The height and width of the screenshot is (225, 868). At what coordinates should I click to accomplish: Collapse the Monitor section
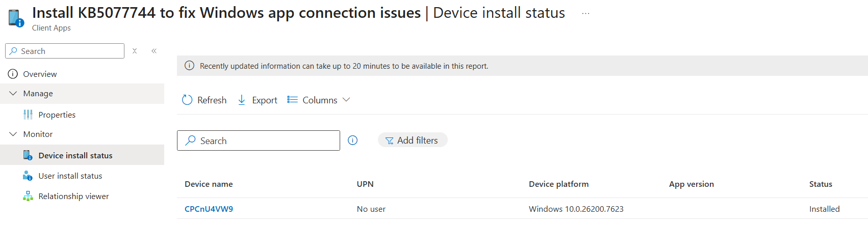pos(13,134)
